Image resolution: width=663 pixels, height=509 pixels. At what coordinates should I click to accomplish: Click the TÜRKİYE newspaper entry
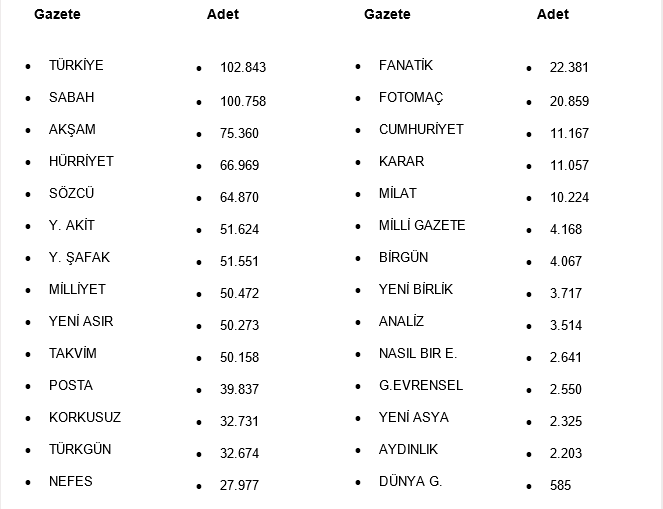click(x=76, y=65)
